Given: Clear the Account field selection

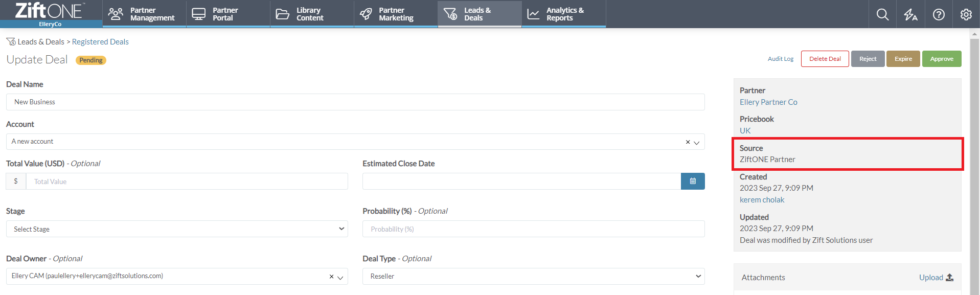Looking at the screenshot, I should click(688, 142).
